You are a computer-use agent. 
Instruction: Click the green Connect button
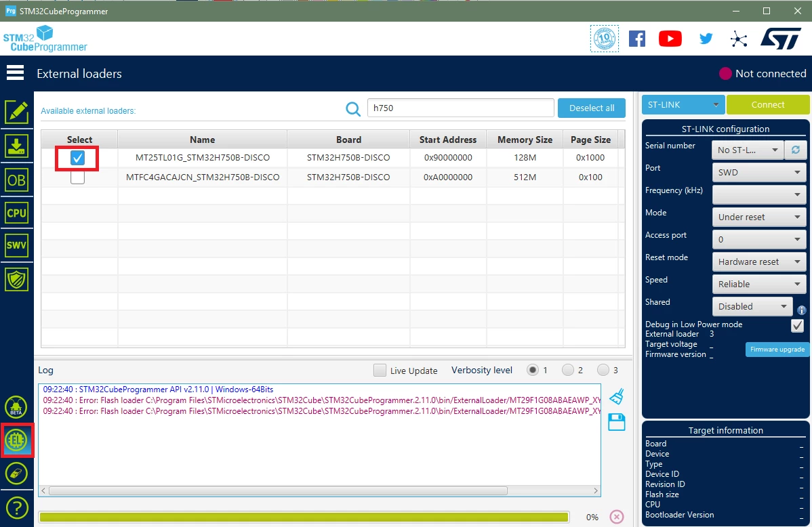click(768, 104)
